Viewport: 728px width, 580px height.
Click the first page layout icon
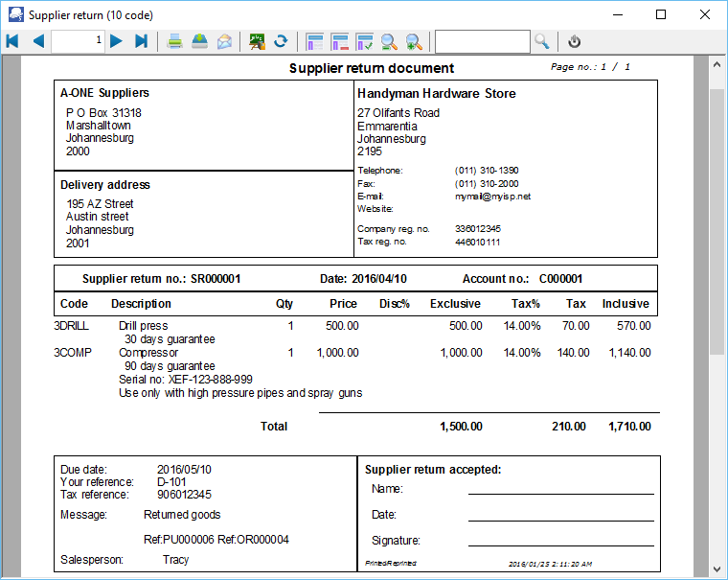(314, 41)
